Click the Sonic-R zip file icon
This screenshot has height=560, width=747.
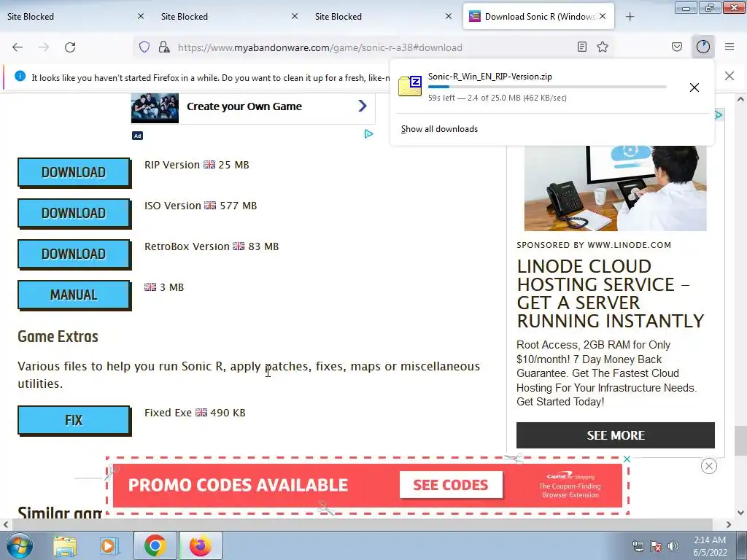pyautogui.click(x=410, y=86)
